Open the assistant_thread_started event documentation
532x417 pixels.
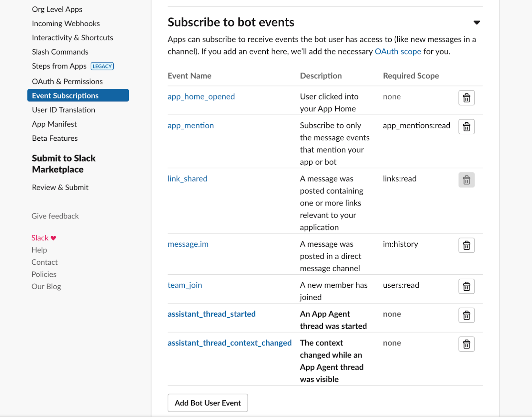211,314
